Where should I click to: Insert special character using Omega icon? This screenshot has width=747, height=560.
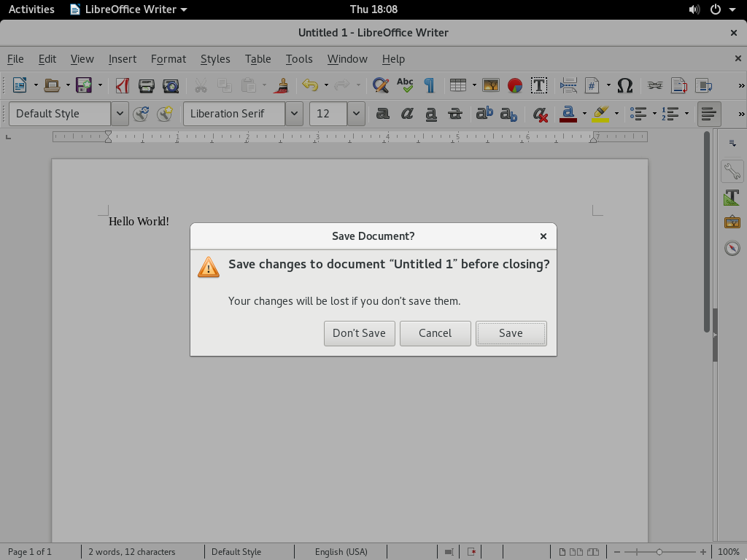pos(624,85)
